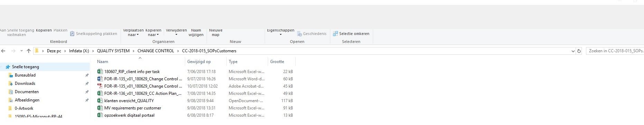This screenshot has height=125, width=644.
Task: Click the Snelle toegang star icon
Action: tap(8, 67)
